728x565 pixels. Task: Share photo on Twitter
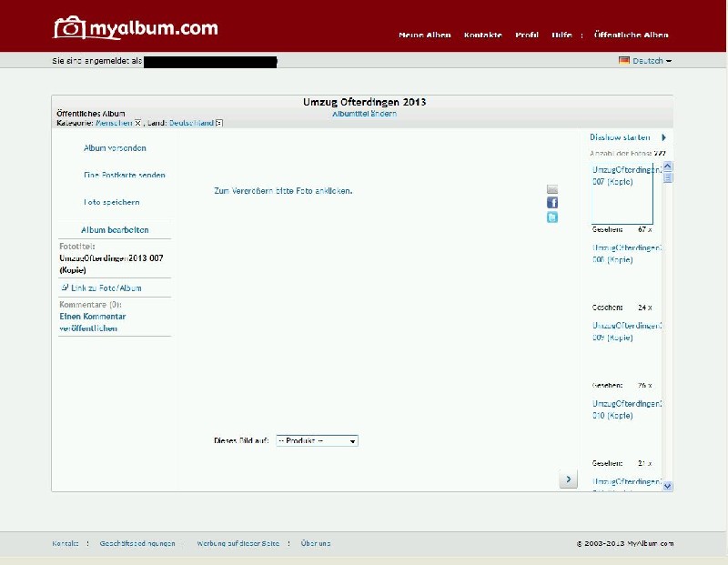point(551,217)
